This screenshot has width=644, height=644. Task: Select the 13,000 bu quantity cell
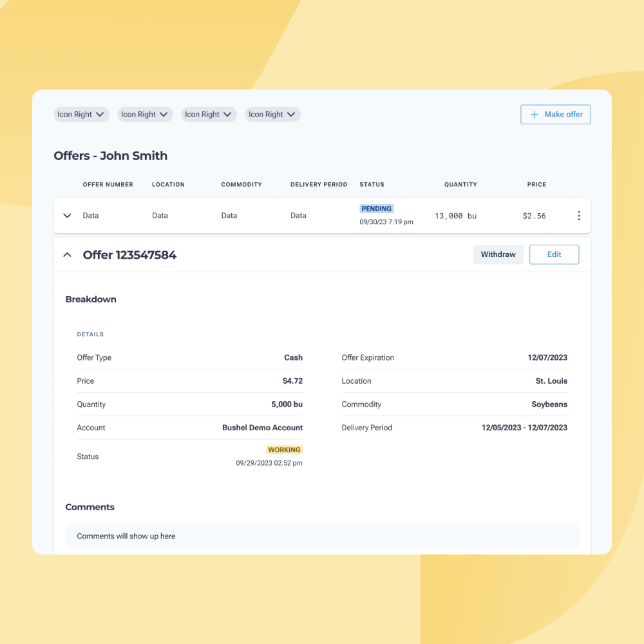coord(455,216)
